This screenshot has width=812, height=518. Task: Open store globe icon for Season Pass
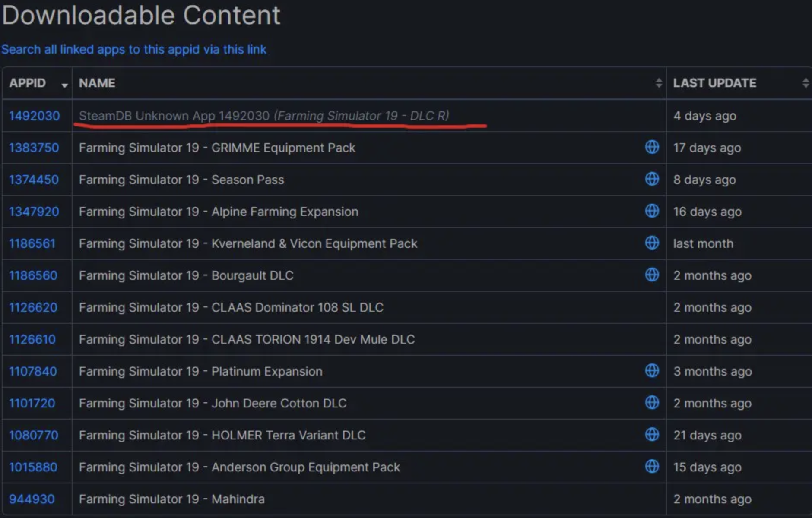(x=652, y=179)
